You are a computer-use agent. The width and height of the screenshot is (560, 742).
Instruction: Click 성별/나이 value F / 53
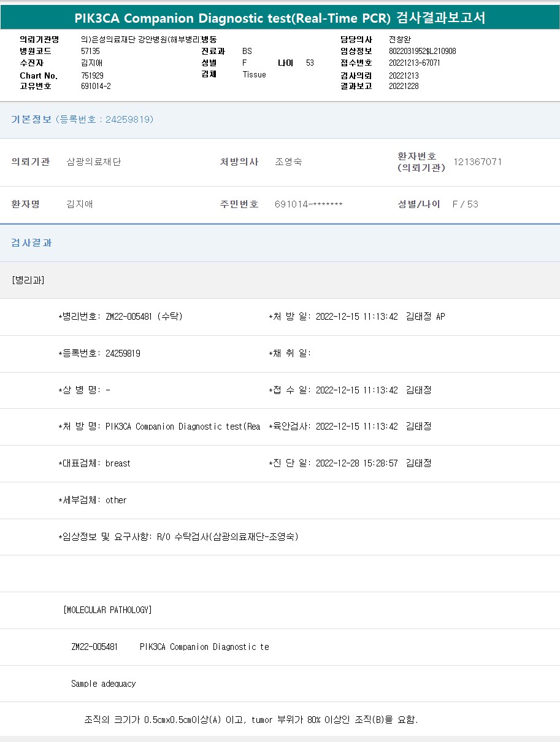(465, 204)
